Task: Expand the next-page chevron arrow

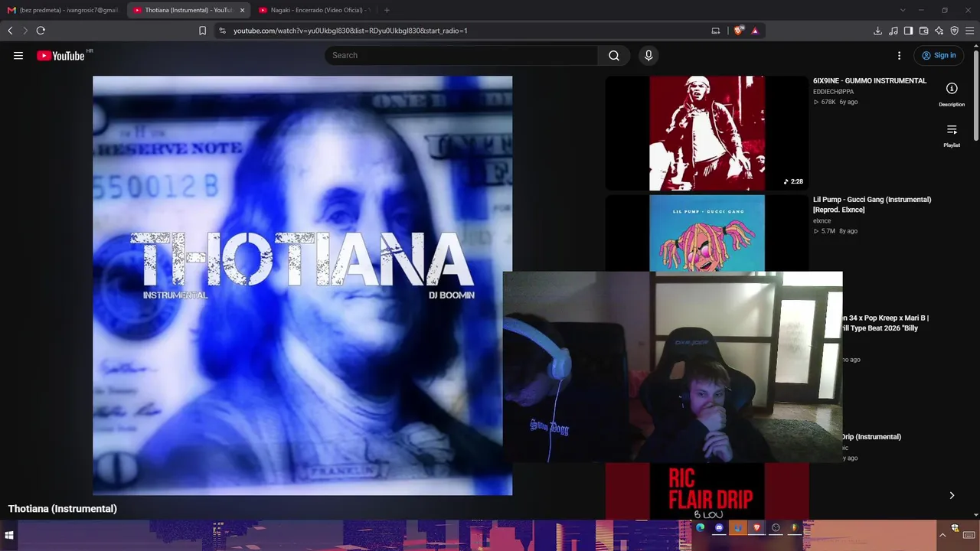Action: pyautogui.click(x=952, y=495)
